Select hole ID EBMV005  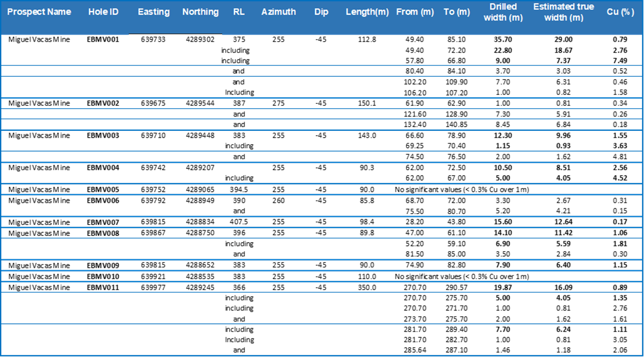[x=104, y=190]
